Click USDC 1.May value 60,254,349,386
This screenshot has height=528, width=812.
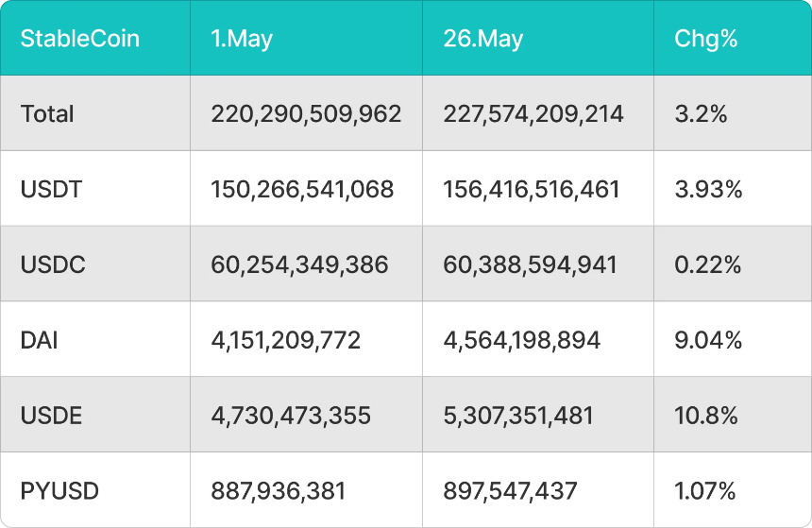(299, 264)
